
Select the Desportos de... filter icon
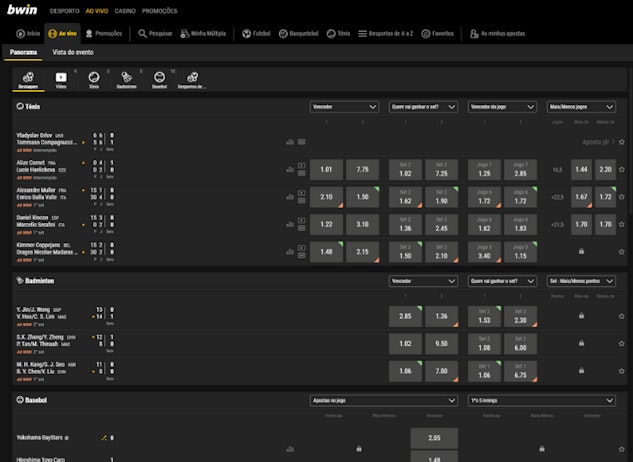tap(192, 80)
